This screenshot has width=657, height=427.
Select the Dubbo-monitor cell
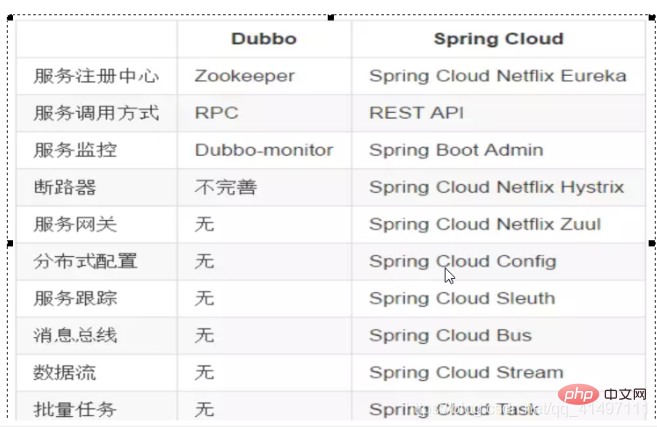click(264, 150)
